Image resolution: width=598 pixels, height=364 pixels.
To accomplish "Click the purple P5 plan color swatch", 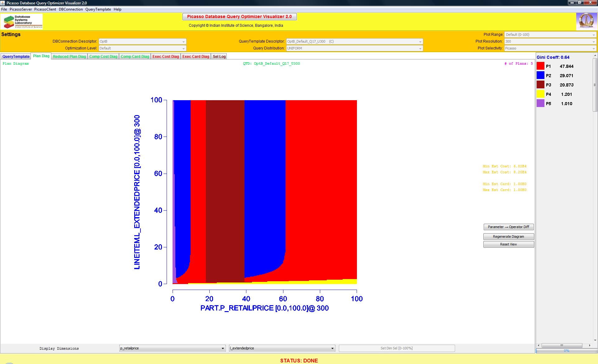I will pyautogui.click(x=540, y=103).
